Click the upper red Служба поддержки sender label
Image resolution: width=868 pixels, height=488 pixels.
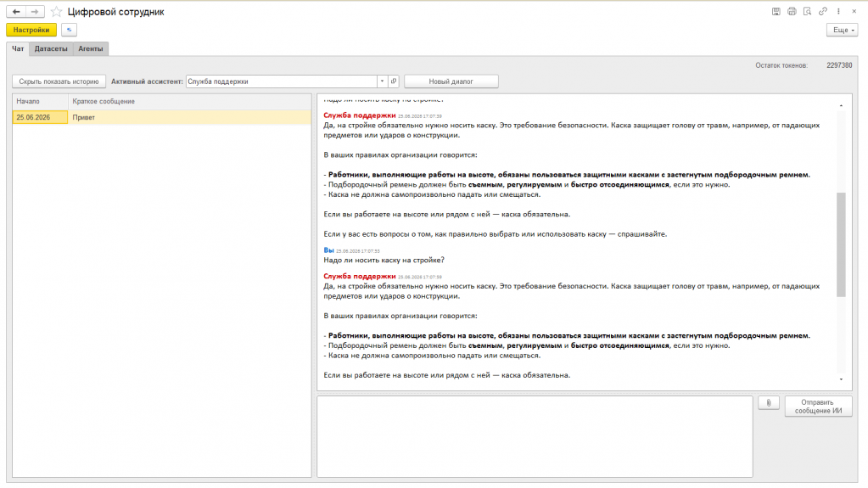click(x=359, y=115)
